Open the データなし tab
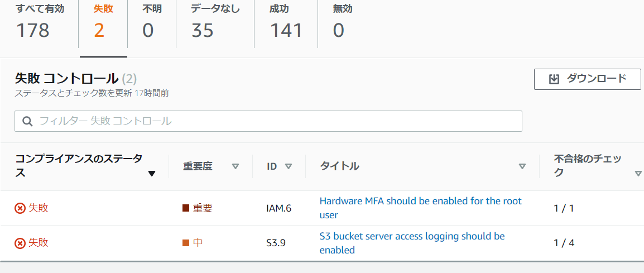The width and height of the screenshot is (644, 273). pos(215,22)
